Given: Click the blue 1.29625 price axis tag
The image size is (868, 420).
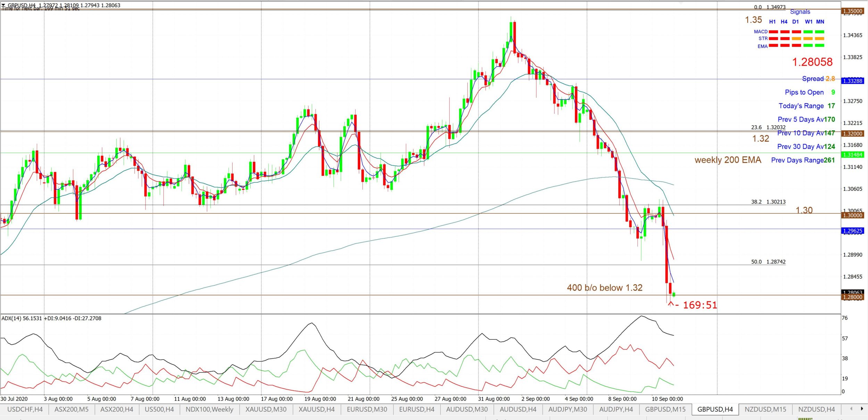Looking at the screenshot, I should click(x=852, y=231).
